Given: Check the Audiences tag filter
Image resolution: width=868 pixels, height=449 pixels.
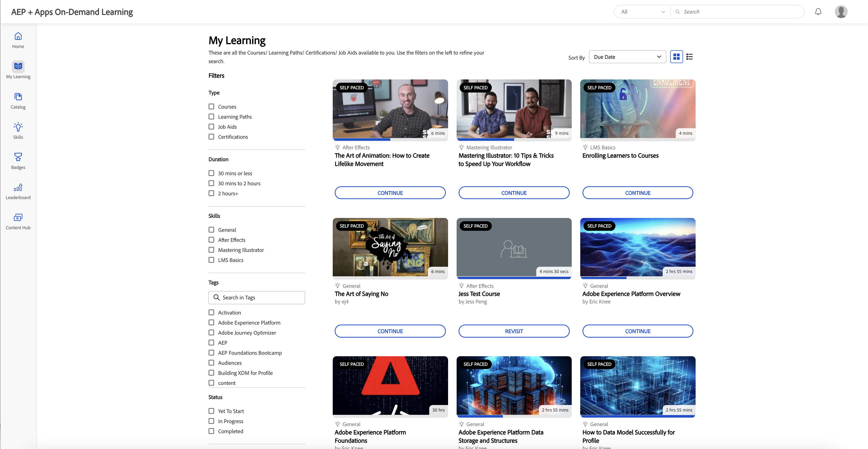Looking at the screenshot, I should [x=211, y=363].
